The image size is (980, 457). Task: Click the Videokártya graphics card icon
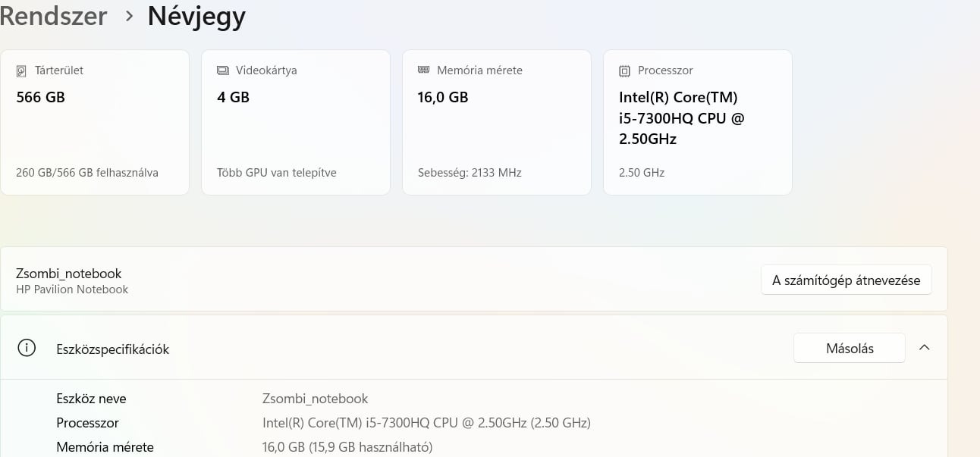[223, 70]
